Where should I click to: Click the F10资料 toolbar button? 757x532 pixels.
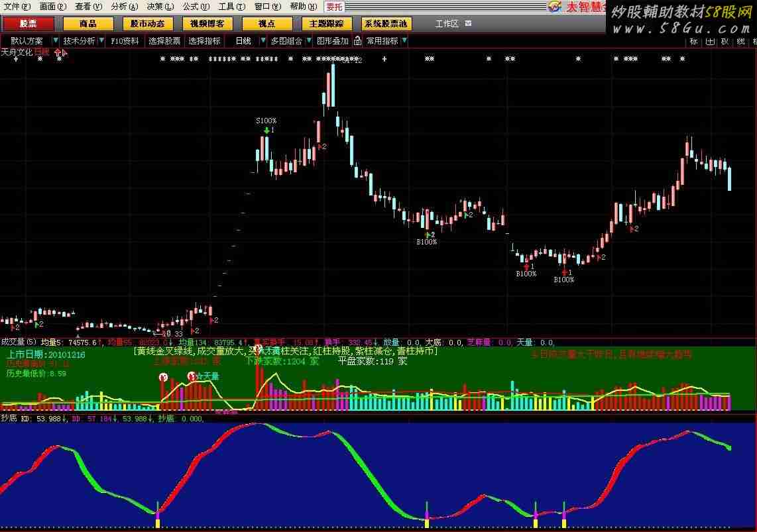[x=125, y=41]
